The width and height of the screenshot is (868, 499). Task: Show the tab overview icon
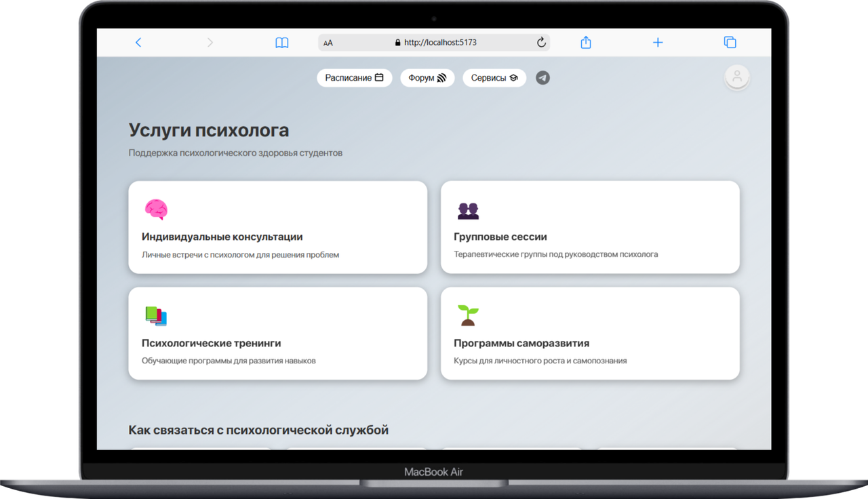click(730, 42)
